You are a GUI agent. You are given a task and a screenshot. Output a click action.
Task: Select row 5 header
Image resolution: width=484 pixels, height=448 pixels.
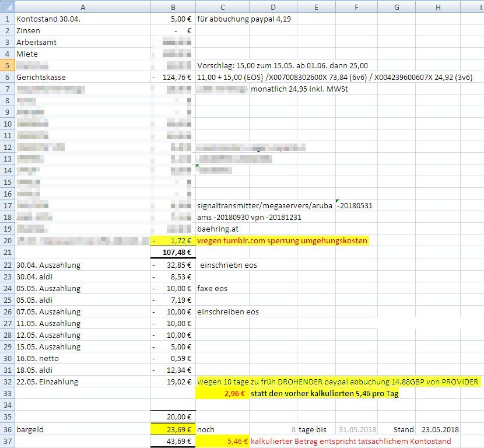pyautogui.click(x=7, y=65)
